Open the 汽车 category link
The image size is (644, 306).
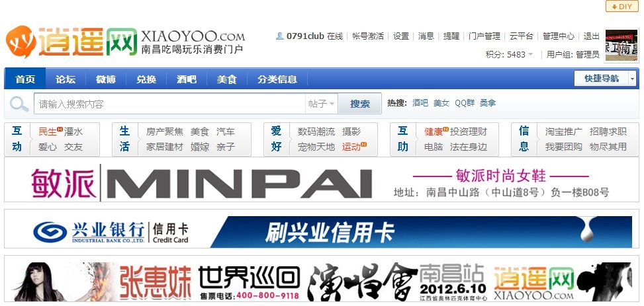point(226,132)
